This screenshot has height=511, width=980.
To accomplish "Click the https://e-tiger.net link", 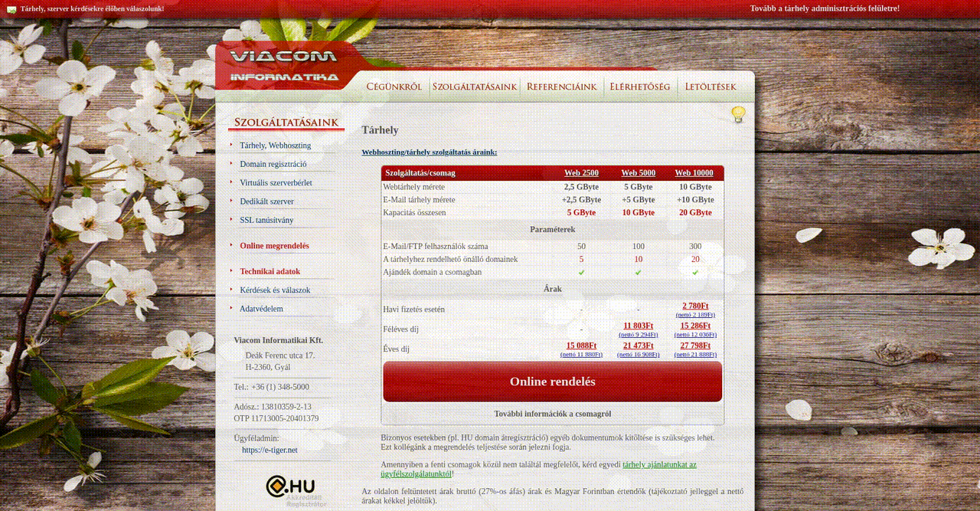I will click(269, 450).
